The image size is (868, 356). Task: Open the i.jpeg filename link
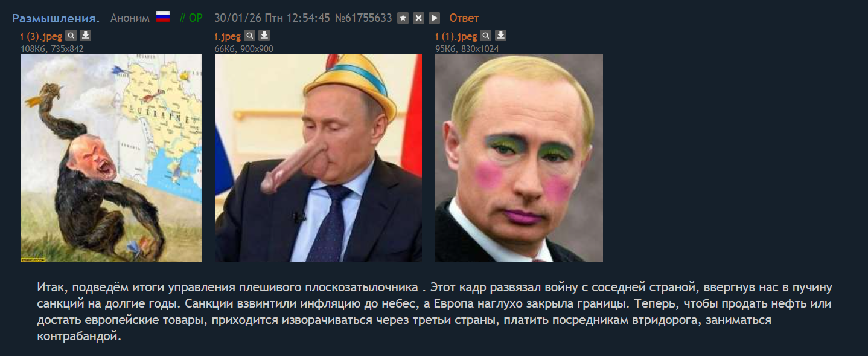228,36
